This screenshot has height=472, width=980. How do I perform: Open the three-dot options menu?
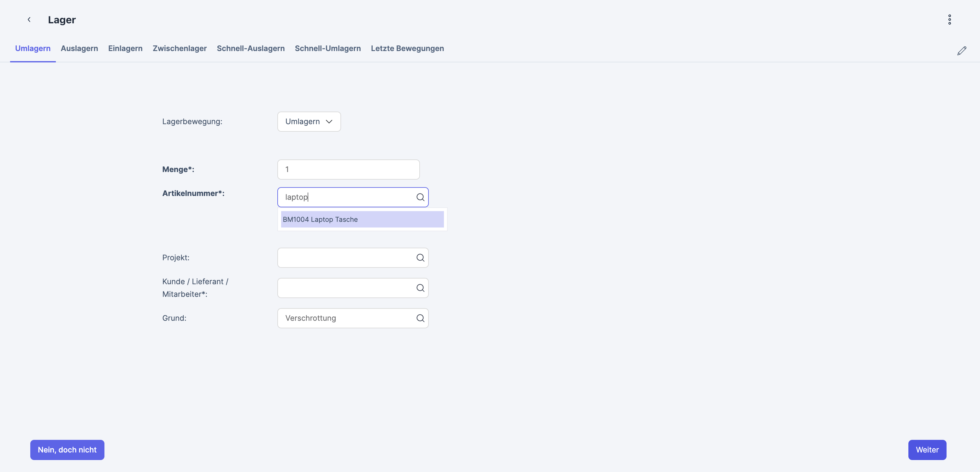tap(949, 20)
